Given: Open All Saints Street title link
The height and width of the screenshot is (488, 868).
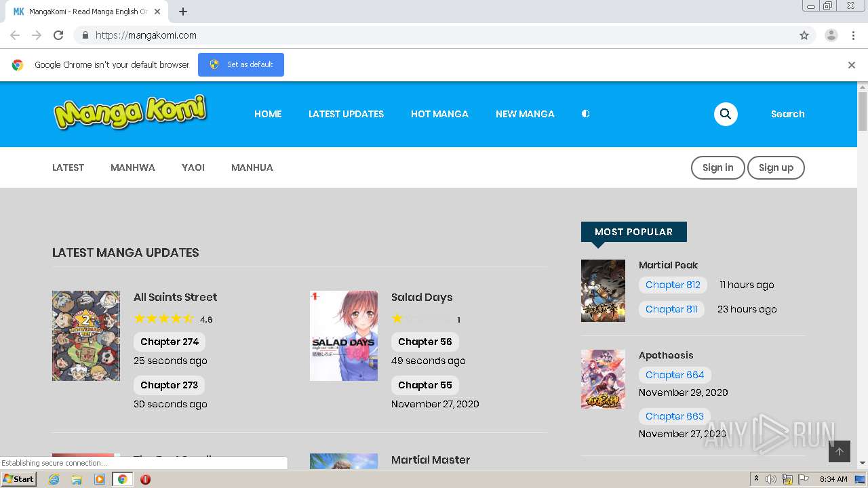Looking at the screenshot, I should click(175, 297).
